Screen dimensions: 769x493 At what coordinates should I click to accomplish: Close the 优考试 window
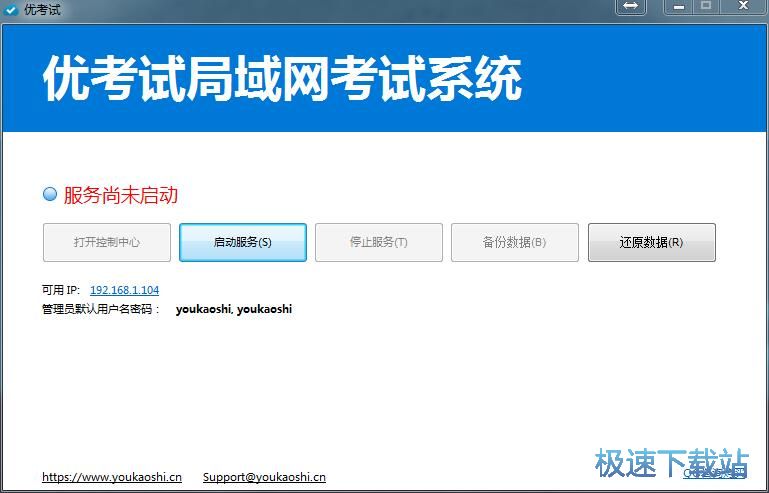tap(743, 6)
